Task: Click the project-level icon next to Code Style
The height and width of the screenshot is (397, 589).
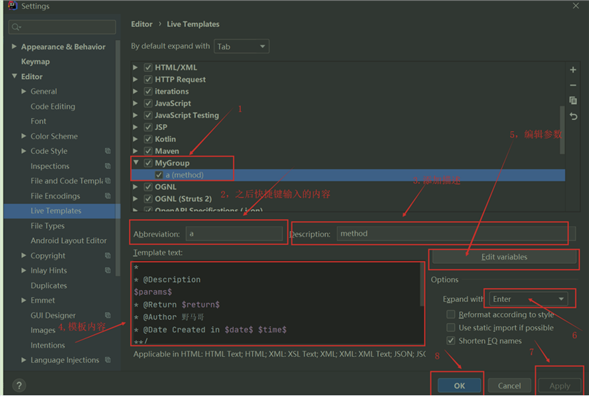Action: pyautogui.click(x=108, y=151)
